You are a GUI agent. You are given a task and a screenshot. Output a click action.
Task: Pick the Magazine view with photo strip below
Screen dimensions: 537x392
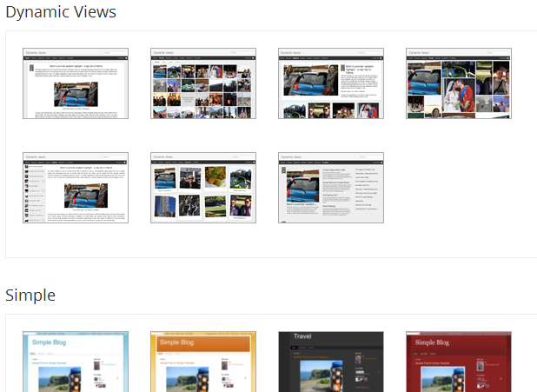point(331,83)
